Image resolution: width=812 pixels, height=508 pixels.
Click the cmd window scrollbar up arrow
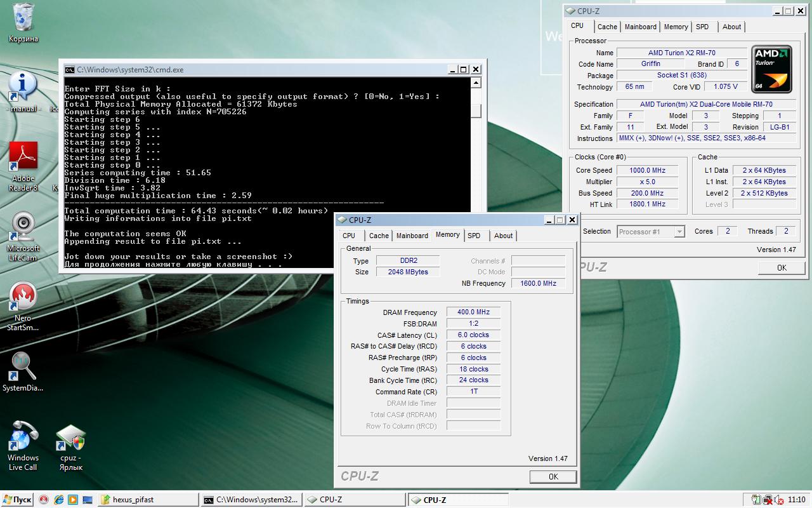pos(476,83)
